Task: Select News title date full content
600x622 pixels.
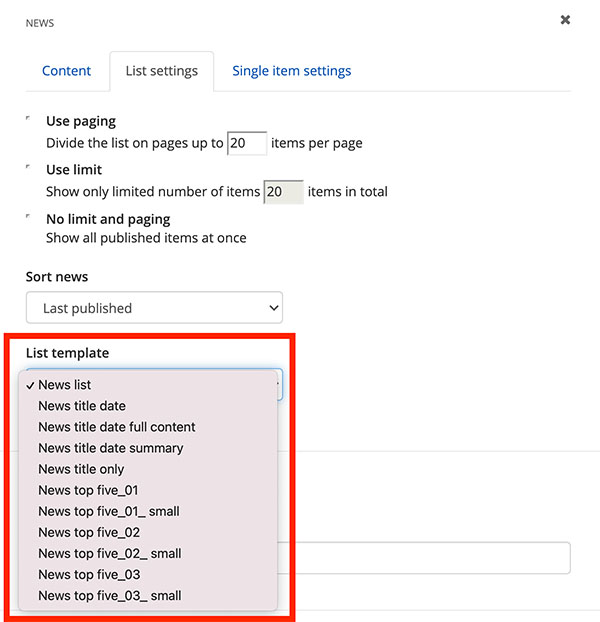Action: [148, 427]
